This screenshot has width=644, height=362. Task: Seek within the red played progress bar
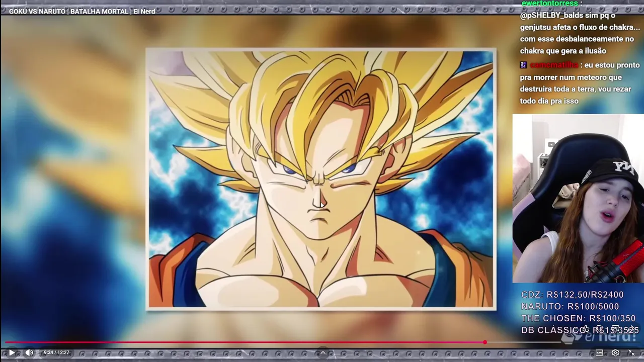tap(244, 342)
